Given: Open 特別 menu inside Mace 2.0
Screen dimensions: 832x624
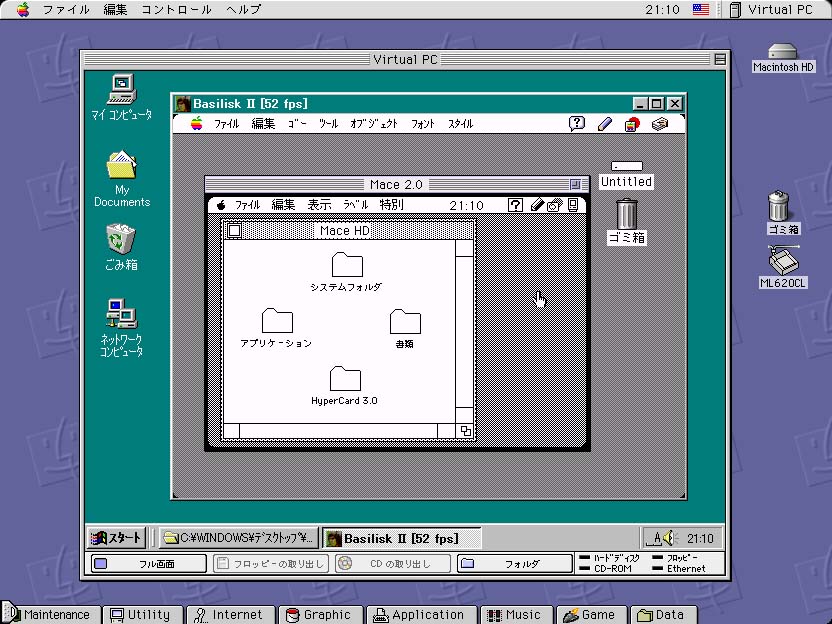Looking at the screenshot, I should pyautogui.click(x=392, y=205).
